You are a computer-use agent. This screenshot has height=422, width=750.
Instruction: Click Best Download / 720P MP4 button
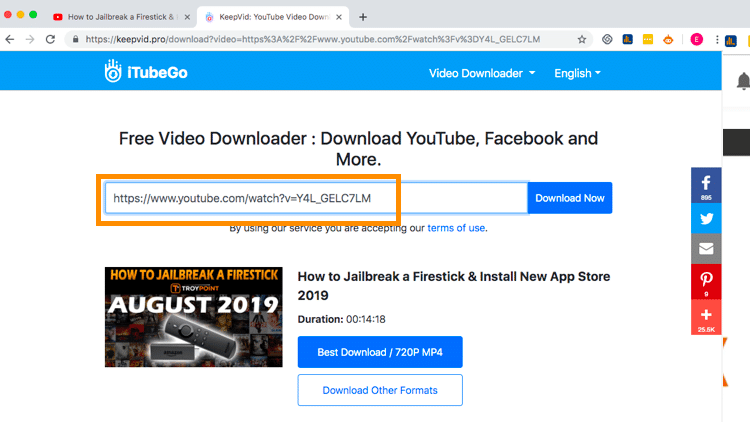pyautogui.click(x=380, y=352)
